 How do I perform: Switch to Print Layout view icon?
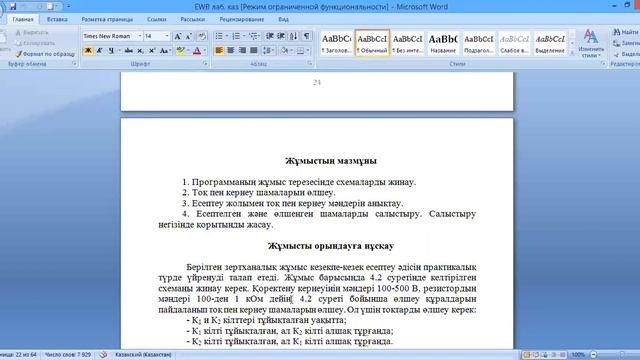[527, 355]
